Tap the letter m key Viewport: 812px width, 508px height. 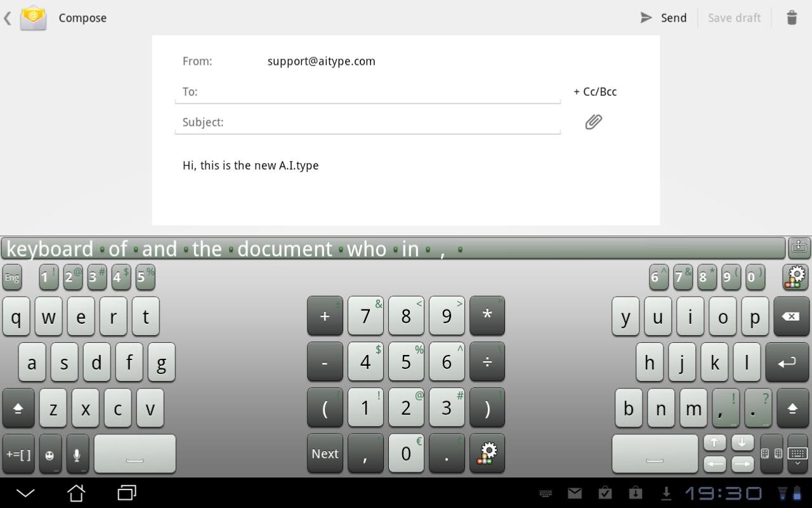(693, 408)
